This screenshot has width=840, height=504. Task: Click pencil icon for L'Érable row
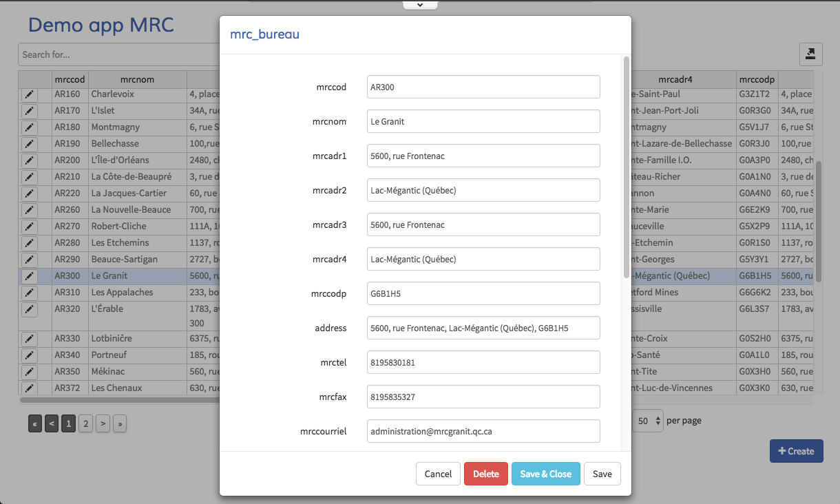click(29, 309)
